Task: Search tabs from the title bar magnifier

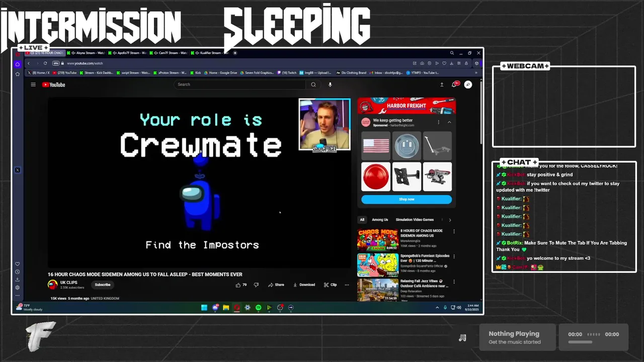Action: point(452,53)
